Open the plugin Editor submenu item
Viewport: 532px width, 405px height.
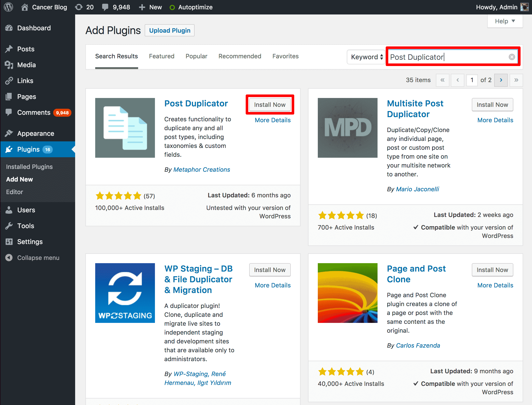coord(14,192)
